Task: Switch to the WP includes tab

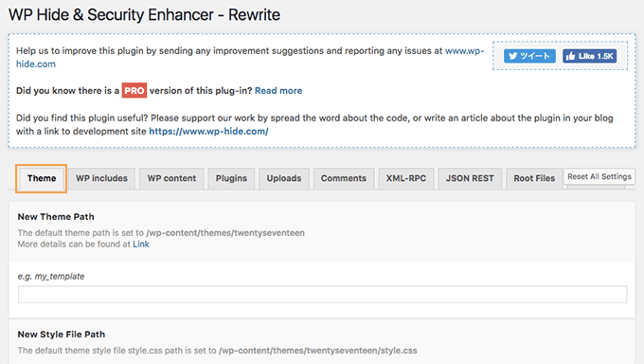Action: coord(101,178)
